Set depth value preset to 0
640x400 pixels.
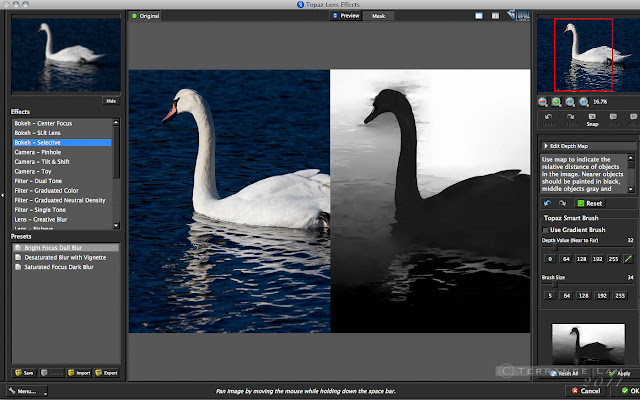[550, 259]
